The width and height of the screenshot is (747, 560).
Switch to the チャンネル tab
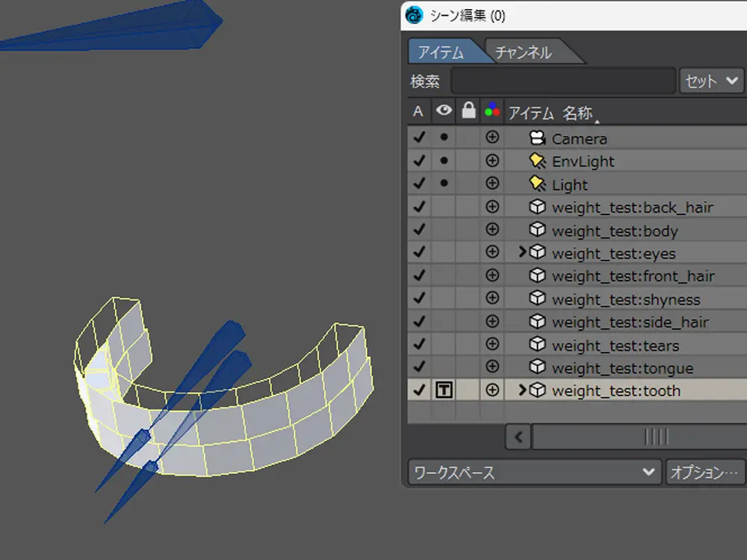point(524,52)
